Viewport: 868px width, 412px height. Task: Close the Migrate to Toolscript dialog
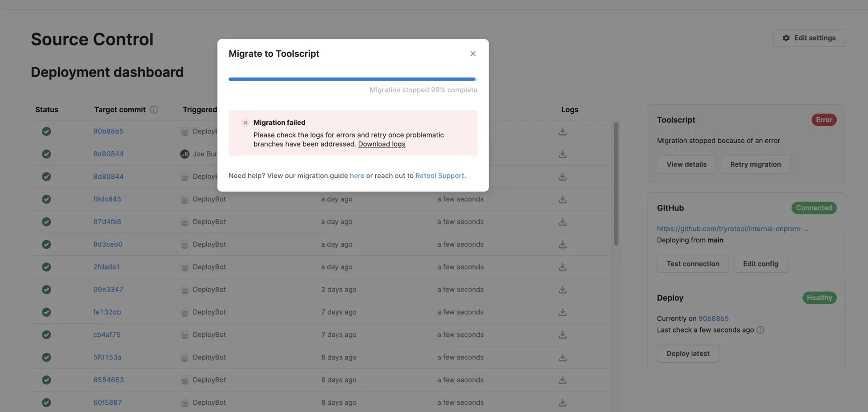[473, 53]
